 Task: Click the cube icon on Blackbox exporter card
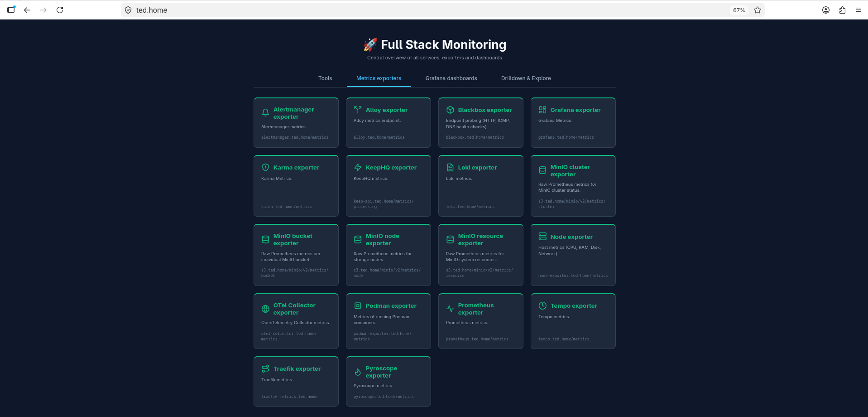[450, 110]
